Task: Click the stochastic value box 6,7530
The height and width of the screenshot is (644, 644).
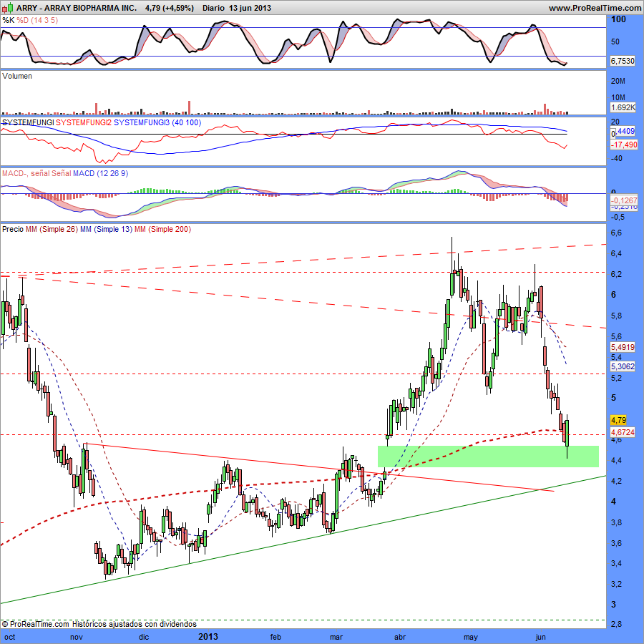Action: coord(623,61)
